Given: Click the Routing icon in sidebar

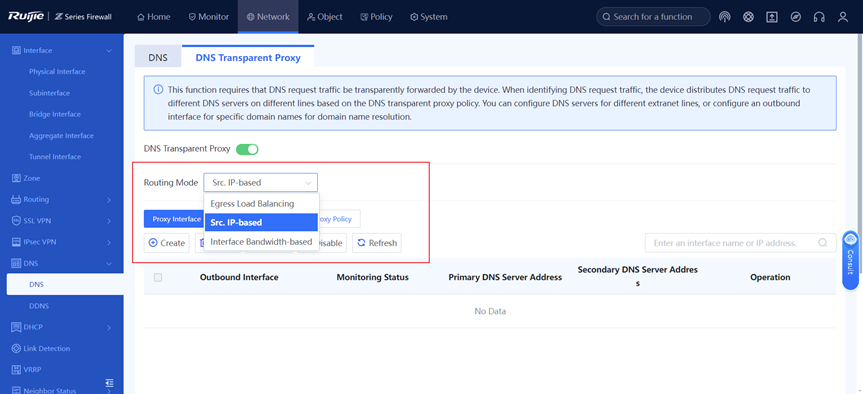Looking at the screenshot, I should click(x=16, y=199).
